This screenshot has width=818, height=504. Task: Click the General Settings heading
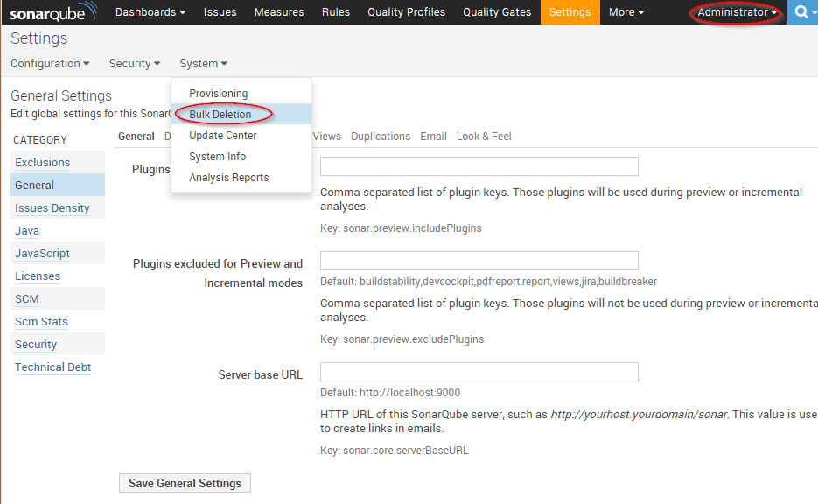61,96
